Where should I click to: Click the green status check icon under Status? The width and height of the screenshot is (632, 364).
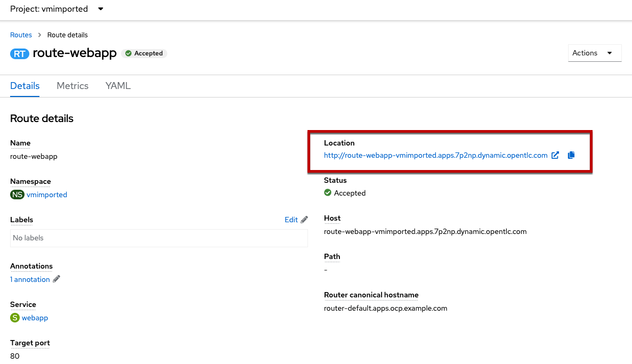pyautogui.click(x=328, y=193)
